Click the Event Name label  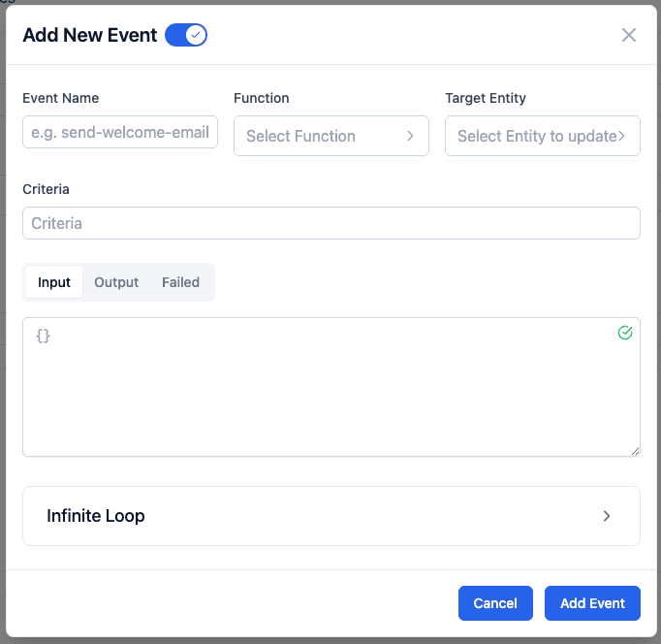60,98
